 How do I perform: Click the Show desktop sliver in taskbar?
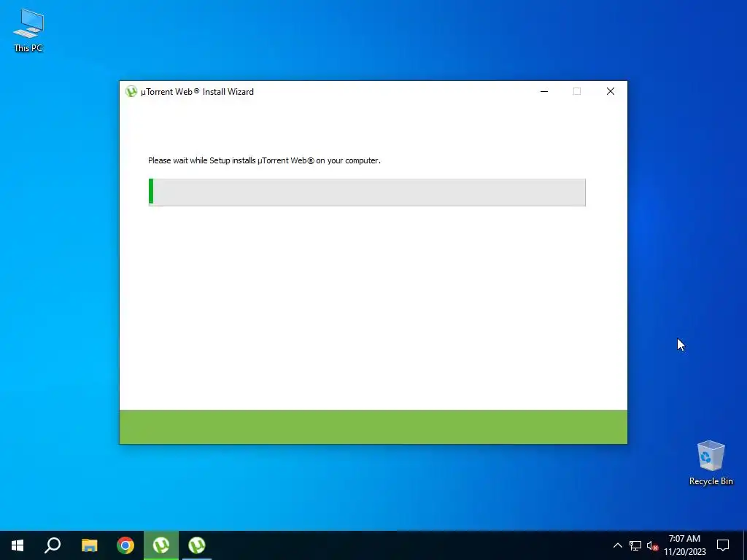click(745, 545)
